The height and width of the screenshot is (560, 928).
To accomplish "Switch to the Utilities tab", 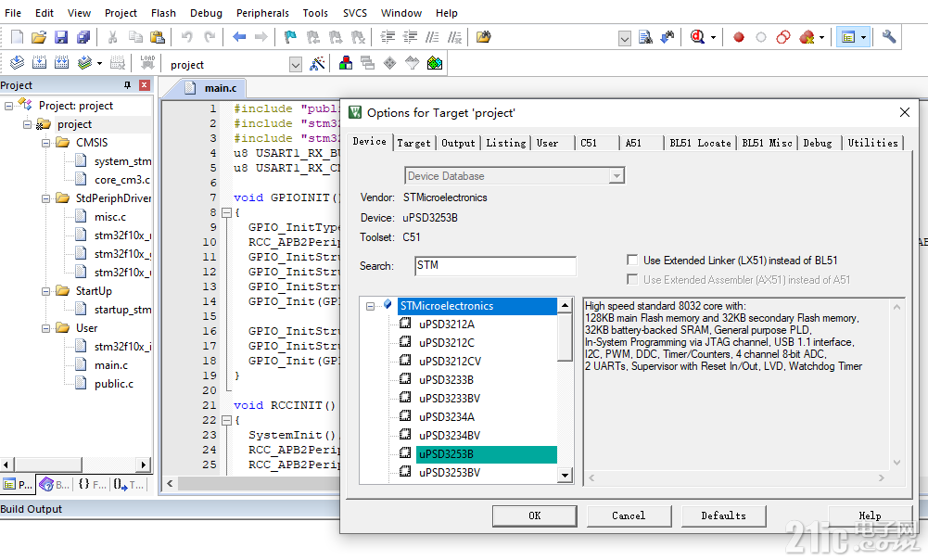I will click(873, 143).
